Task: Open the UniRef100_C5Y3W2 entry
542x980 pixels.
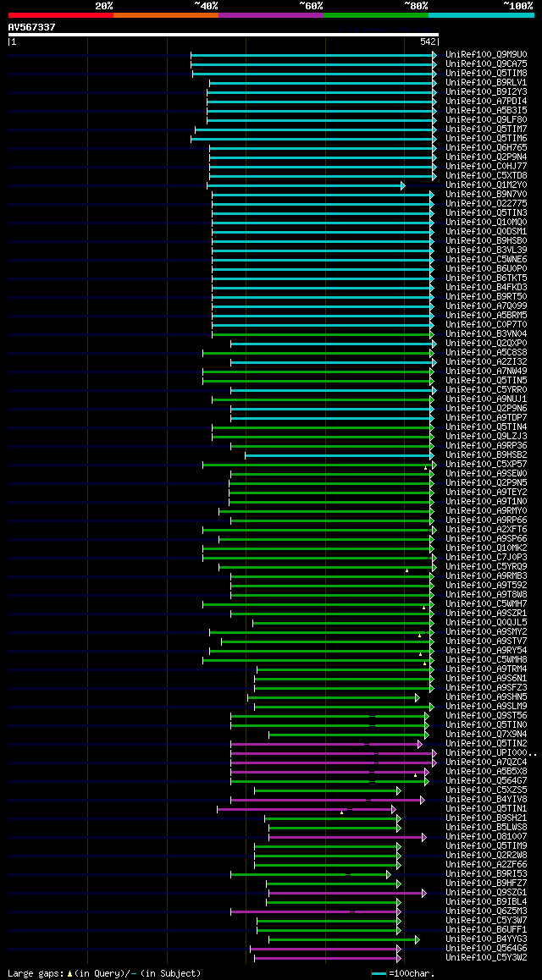Action: click(486, 957)
